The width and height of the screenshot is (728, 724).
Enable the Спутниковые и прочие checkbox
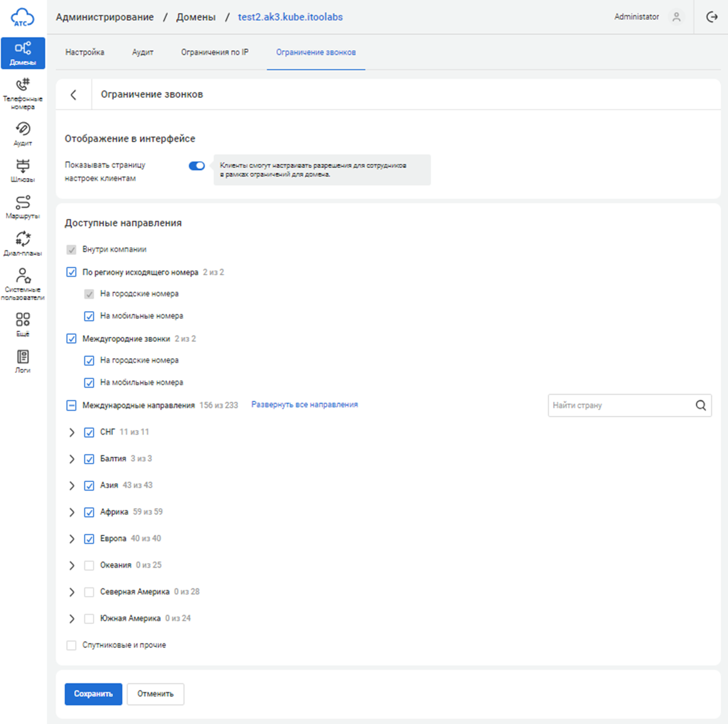pyautogui.click(x=71, y=645)
